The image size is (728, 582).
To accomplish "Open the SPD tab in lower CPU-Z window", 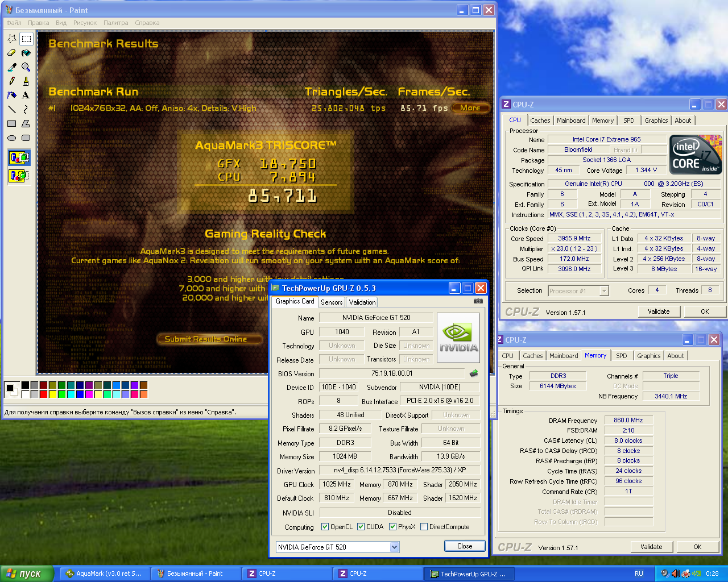I will [x=622, y=356].
